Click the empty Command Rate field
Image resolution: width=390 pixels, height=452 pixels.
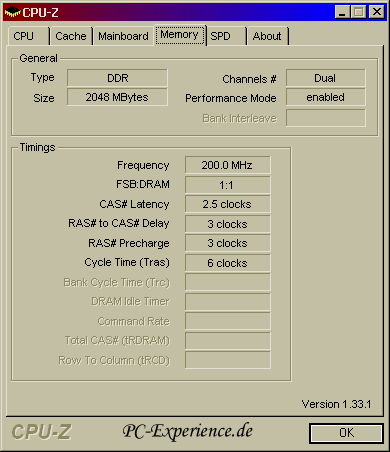pos(228,321)
